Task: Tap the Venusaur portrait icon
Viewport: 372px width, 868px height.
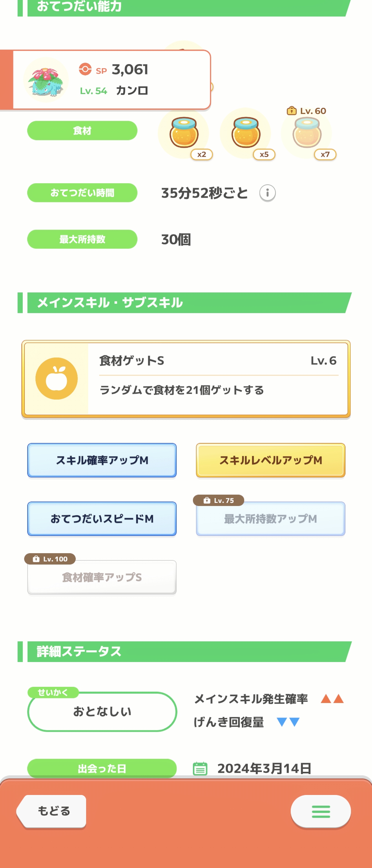Action: pos(46,80)
